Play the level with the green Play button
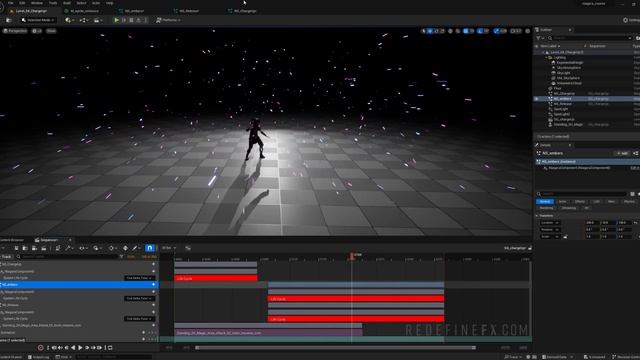Image resolution: width=640 pixels, height=360 pixels. tap(116, 20)
